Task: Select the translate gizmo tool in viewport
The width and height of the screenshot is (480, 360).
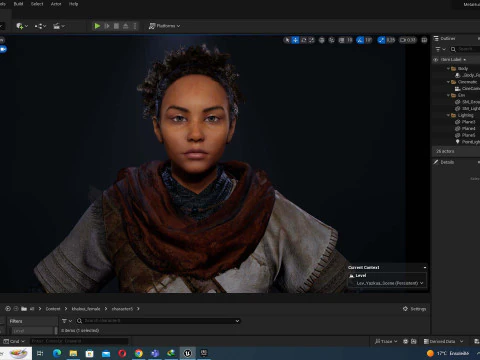Action: (x=295, y=40)
